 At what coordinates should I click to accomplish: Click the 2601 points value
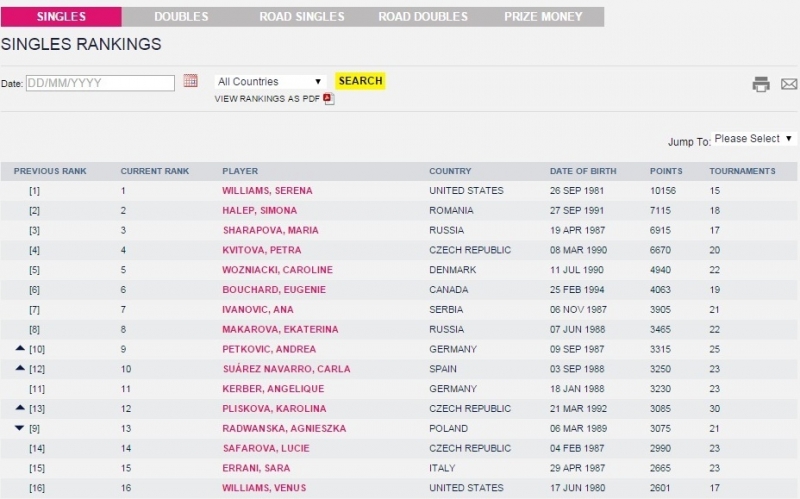tap(660, 488)
